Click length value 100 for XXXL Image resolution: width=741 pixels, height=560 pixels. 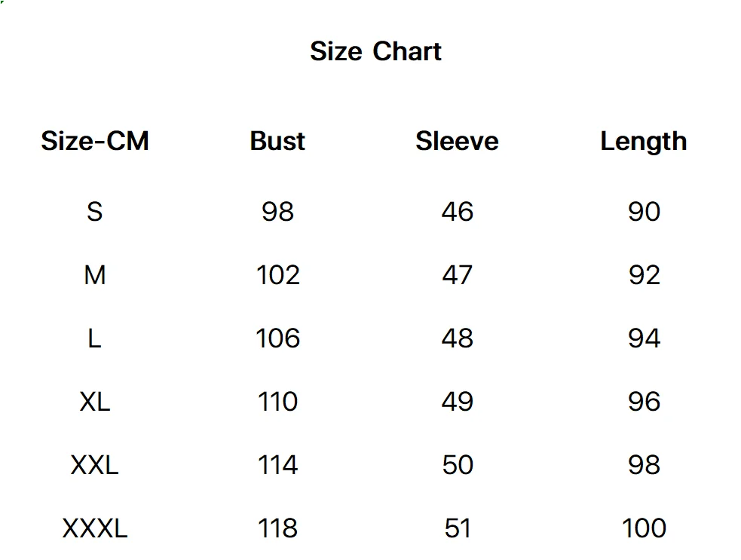click(644, 528)
